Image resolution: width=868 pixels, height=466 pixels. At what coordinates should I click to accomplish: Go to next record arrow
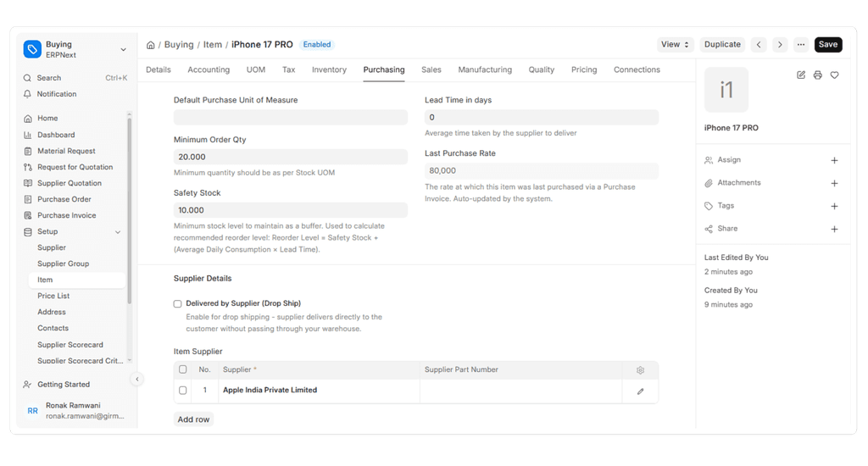click(x=780, y=45)
